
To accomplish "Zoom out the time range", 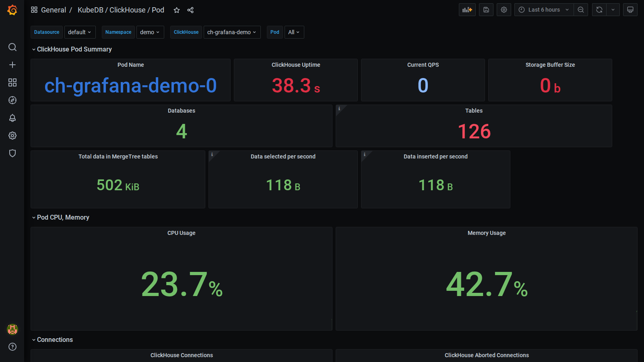I will click(x=581, y=10).
